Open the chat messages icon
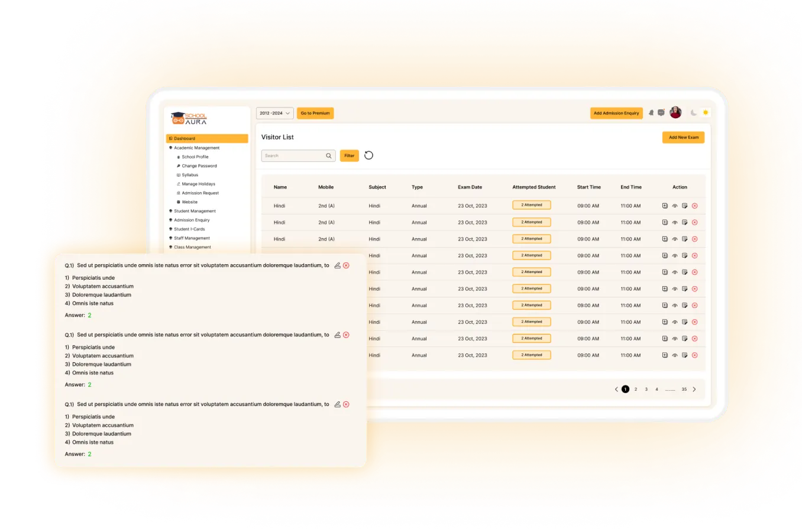The image size is (802, 532). (661, 113)
